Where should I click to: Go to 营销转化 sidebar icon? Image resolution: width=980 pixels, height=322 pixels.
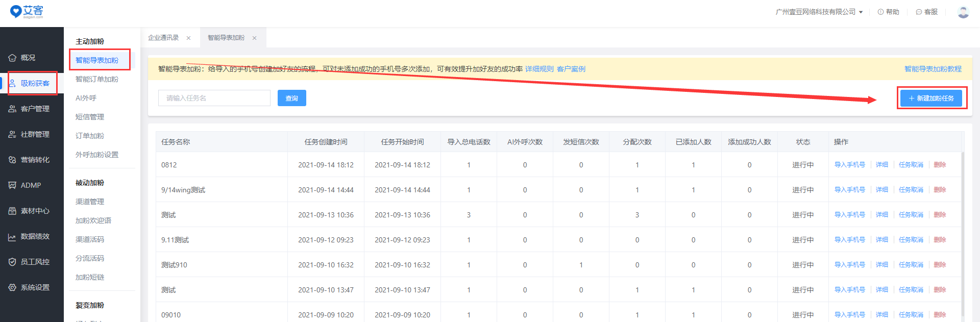(x=12, y=160)
